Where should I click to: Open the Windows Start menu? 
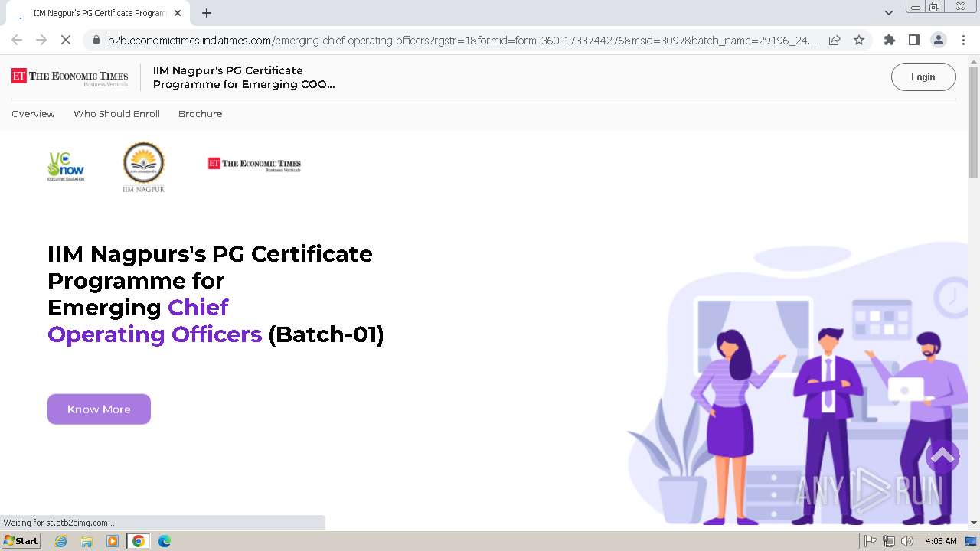(x=21, y=541)
